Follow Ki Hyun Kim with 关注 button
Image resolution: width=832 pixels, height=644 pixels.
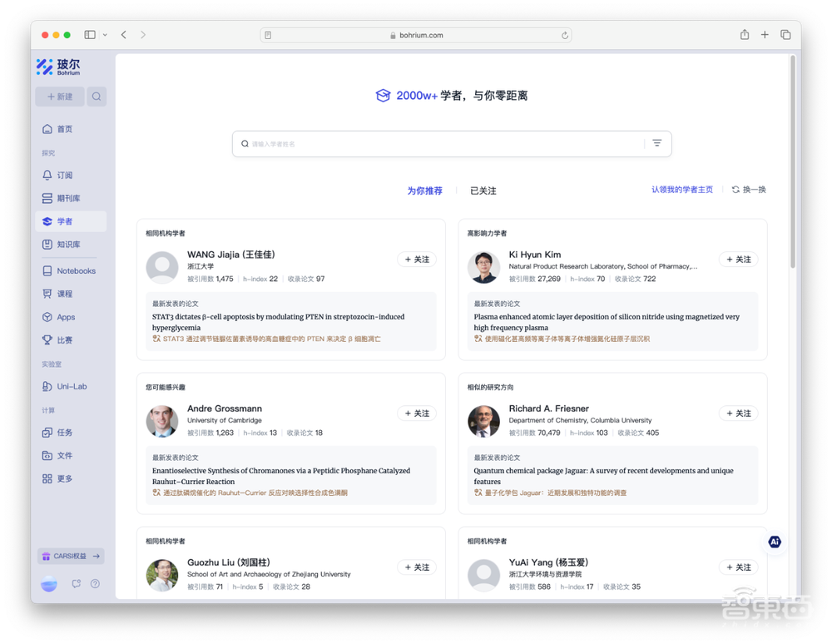point(738,260)
